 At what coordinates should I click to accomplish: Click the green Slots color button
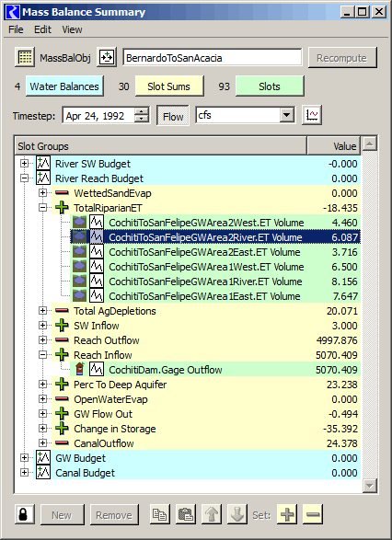click(x=270, y=86)
